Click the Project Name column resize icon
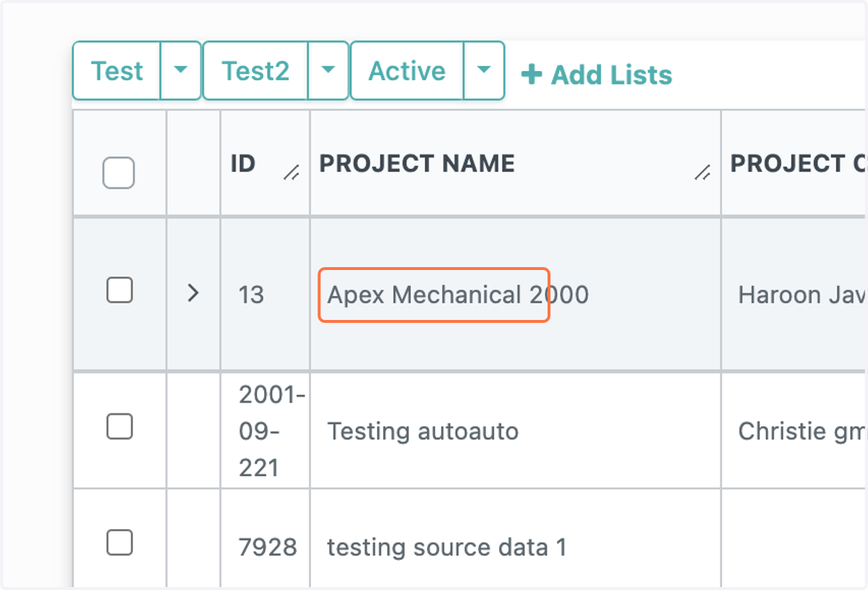This screenshot has width=868, height=590. point(702,173)
